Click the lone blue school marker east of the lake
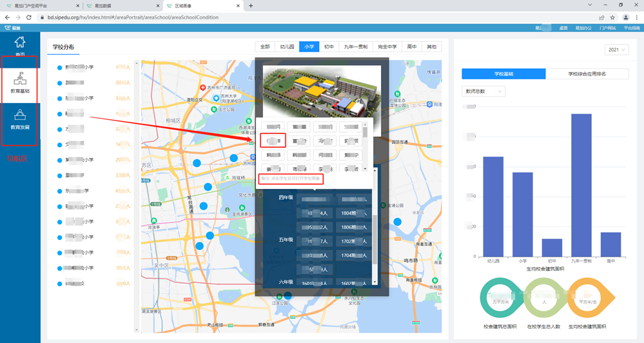The image size is (644, 343). [397, 222]
